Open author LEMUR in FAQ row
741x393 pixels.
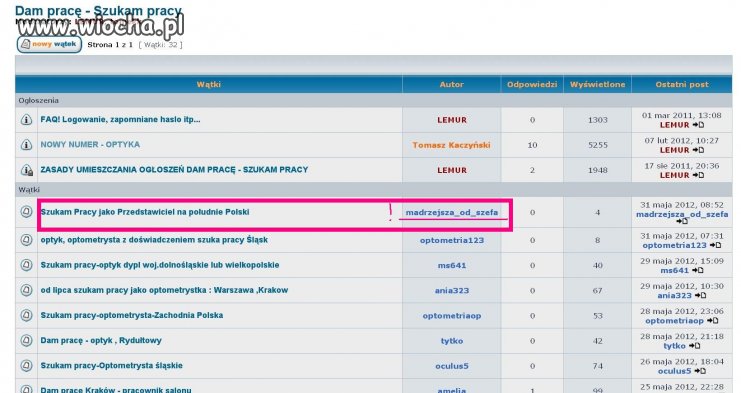(x=452, y=120)
